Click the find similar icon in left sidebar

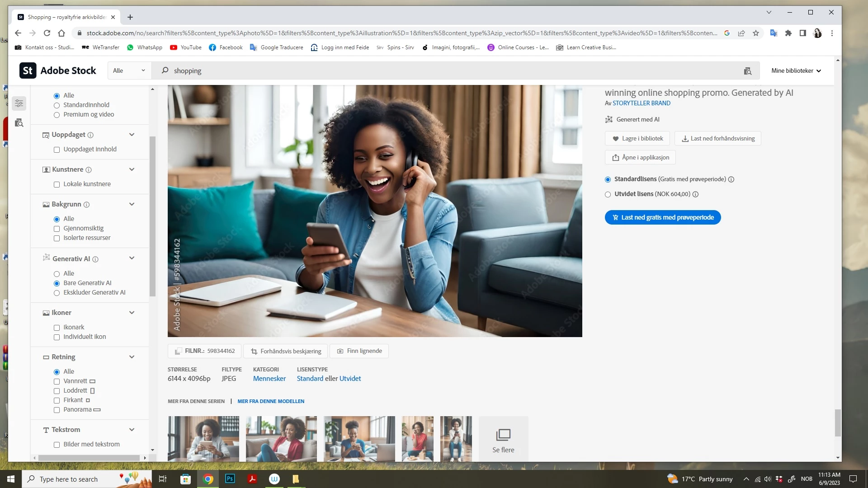pos(19,123)
